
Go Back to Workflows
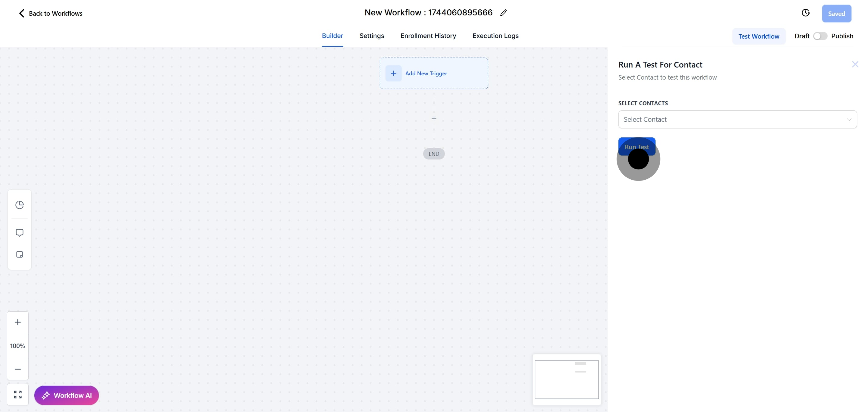point(51,14)
